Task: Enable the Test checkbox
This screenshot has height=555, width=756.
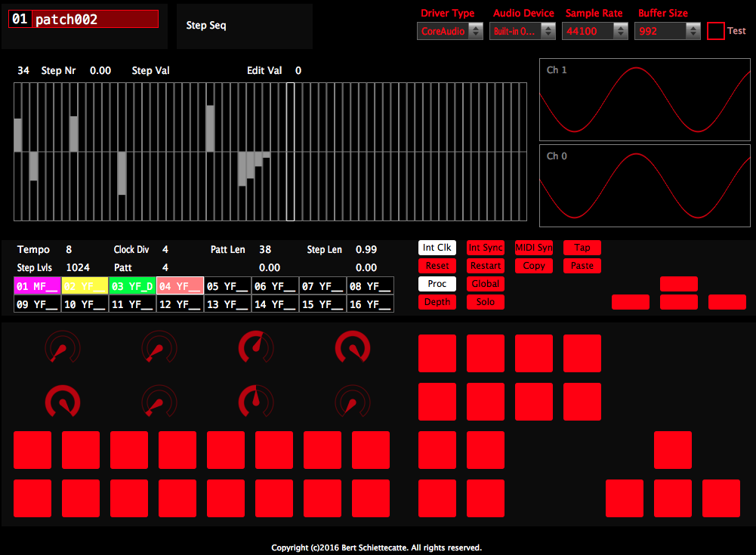Action: pos(715,32)
